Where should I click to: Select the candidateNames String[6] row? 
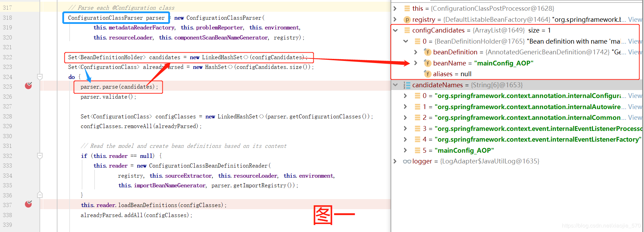[517, 85]
